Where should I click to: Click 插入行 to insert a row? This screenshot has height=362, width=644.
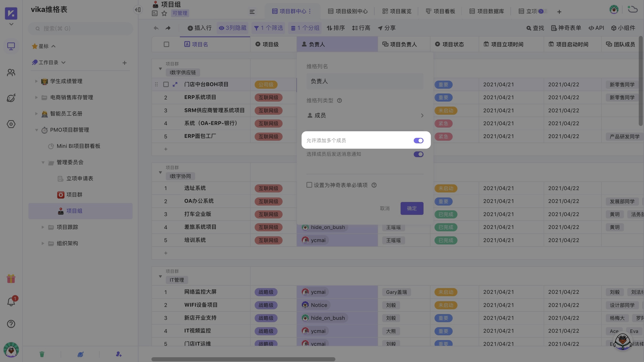point(199,28)
